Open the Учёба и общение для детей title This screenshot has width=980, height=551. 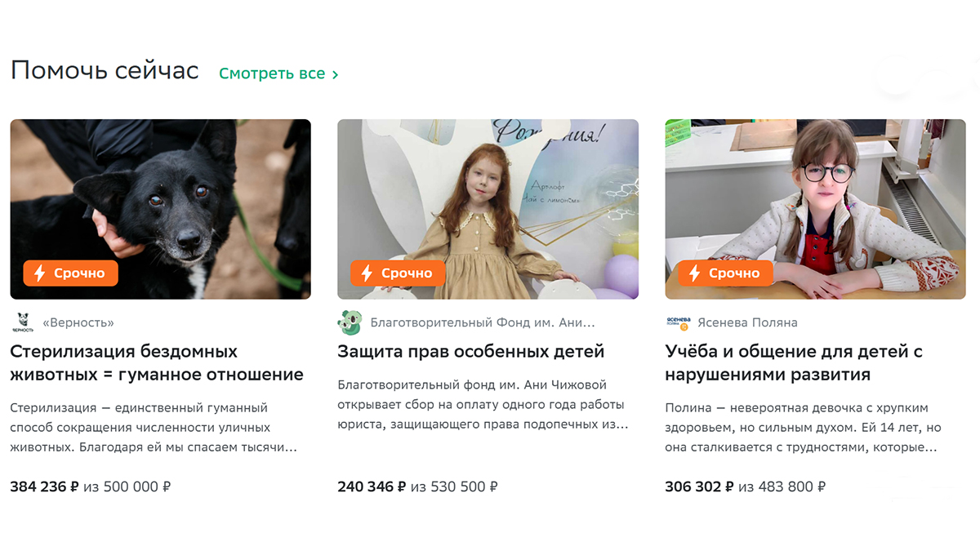[x=794, y=363]
